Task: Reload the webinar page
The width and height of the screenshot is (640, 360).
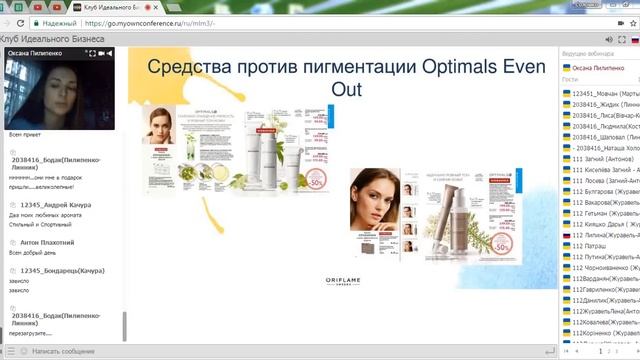Action: coord(20,23)
